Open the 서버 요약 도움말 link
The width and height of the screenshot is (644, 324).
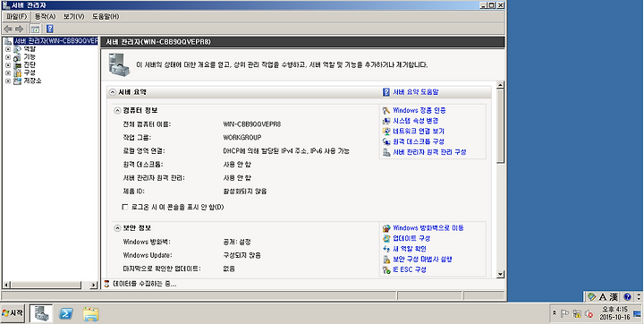coord(415,92)
